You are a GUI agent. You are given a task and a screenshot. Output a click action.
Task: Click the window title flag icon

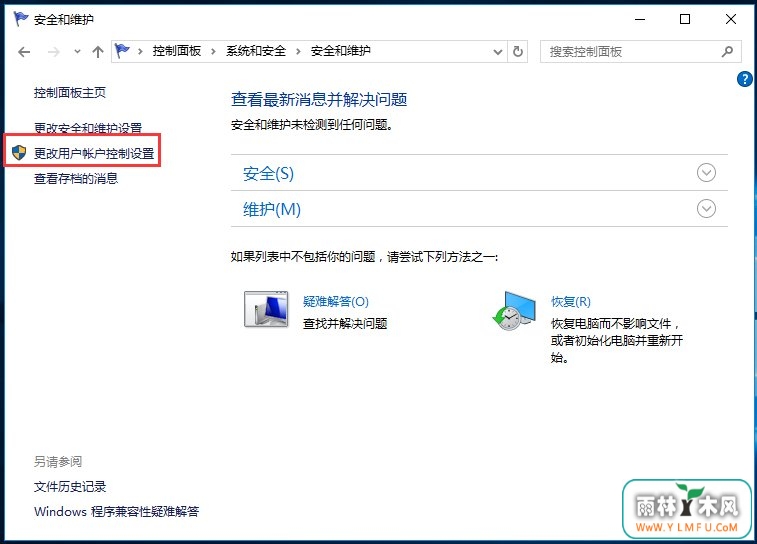[21, 19]
